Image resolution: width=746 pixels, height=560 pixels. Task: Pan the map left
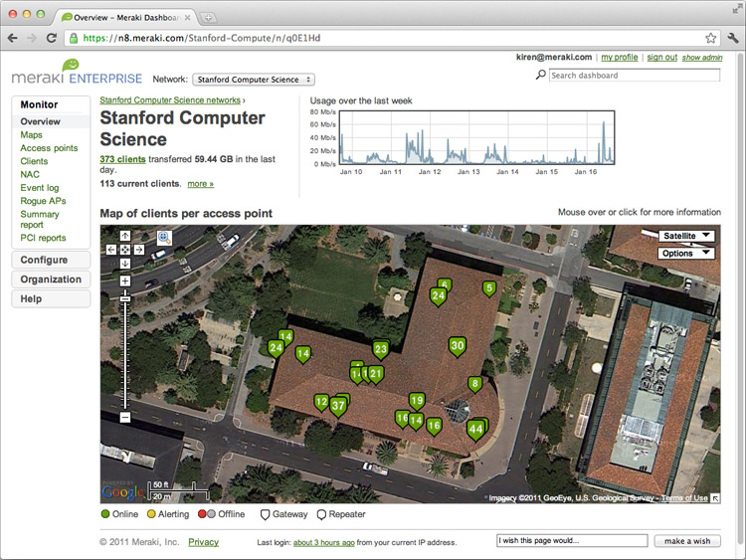coord(111,250)
